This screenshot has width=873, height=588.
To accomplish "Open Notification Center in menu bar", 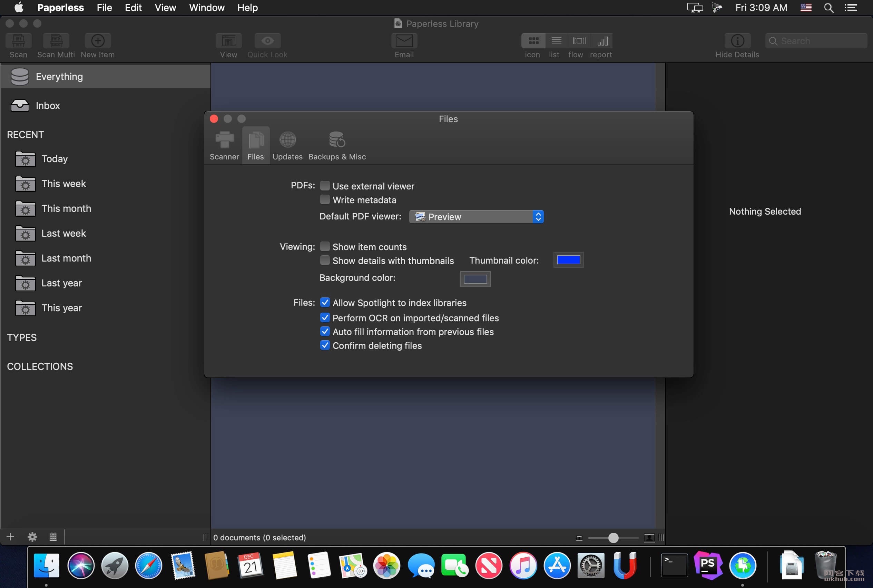I will (x=851, y=8).
